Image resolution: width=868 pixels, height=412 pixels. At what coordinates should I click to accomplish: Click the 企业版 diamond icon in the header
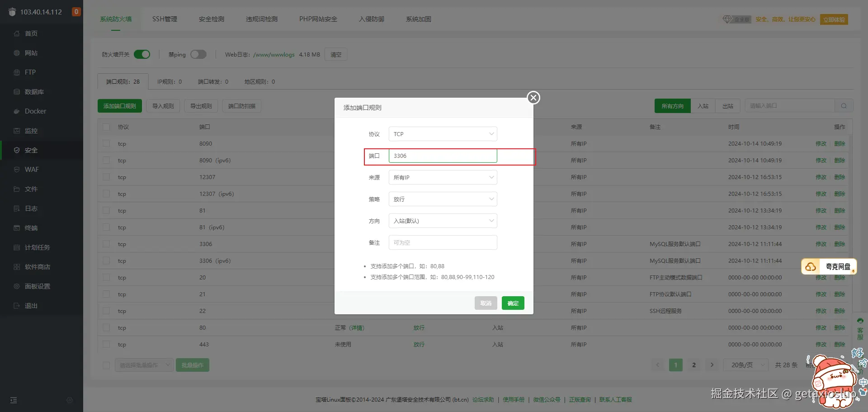727,19
